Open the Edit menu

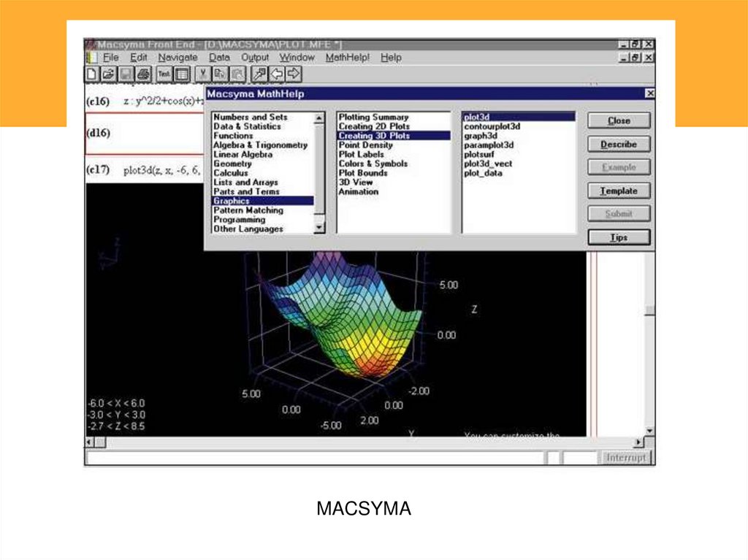click(138, 57)
